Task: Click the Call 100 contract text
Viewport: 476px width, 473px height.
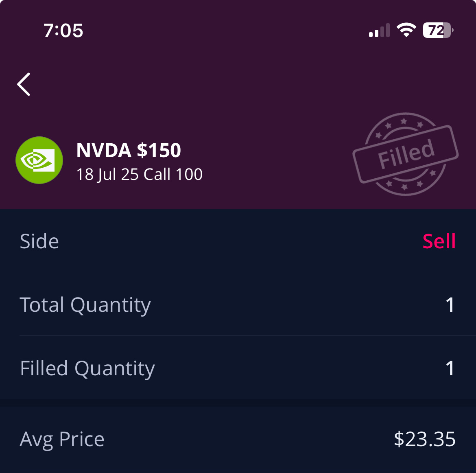Action: click(x=173, y=174)
